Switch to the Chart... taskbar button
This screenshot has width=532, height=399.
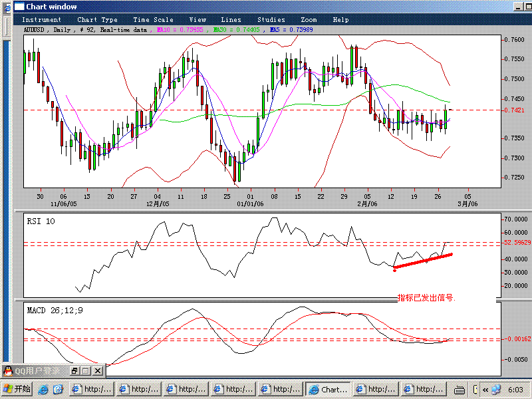328,389
